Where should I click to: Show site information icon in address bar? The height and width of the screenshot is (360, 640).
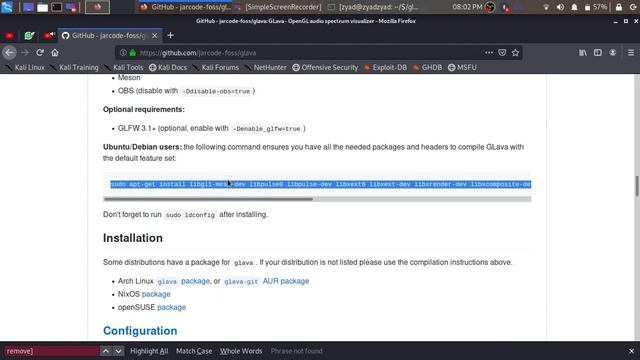[x=123, y=53]
